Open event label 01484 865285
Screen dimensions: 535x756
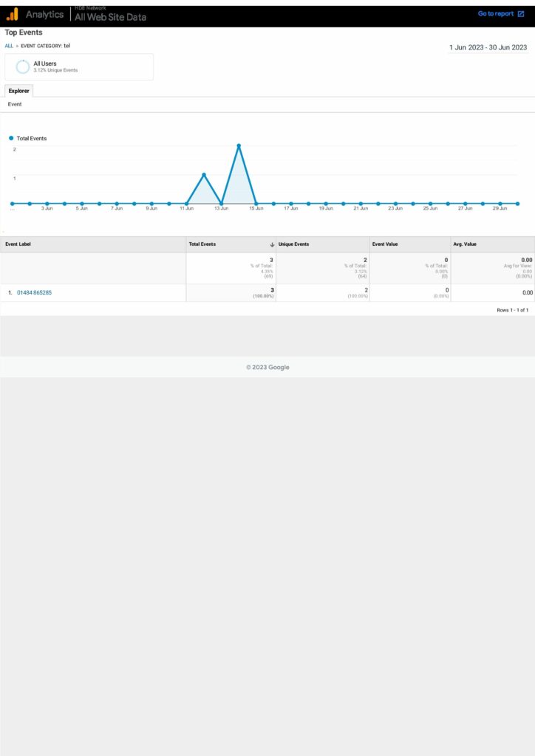[x=34, y=293]
